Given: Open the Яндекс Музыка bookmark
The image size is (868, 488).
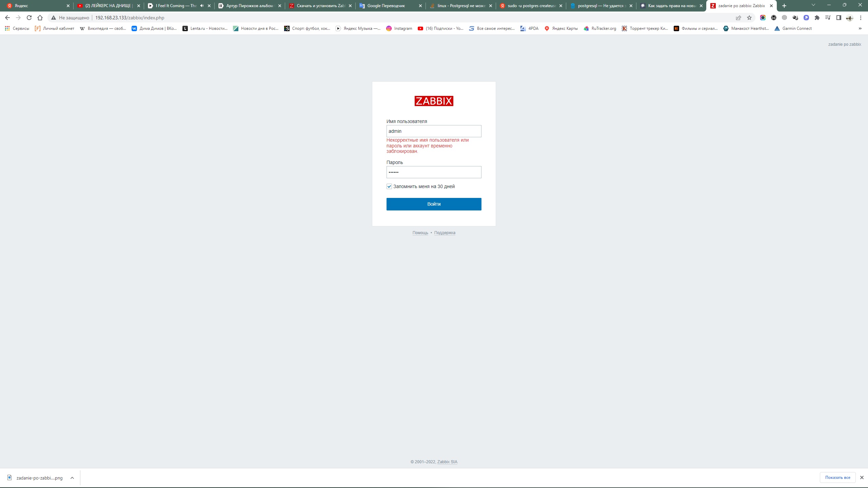Looking at the screenshot, I should (358, 28).
